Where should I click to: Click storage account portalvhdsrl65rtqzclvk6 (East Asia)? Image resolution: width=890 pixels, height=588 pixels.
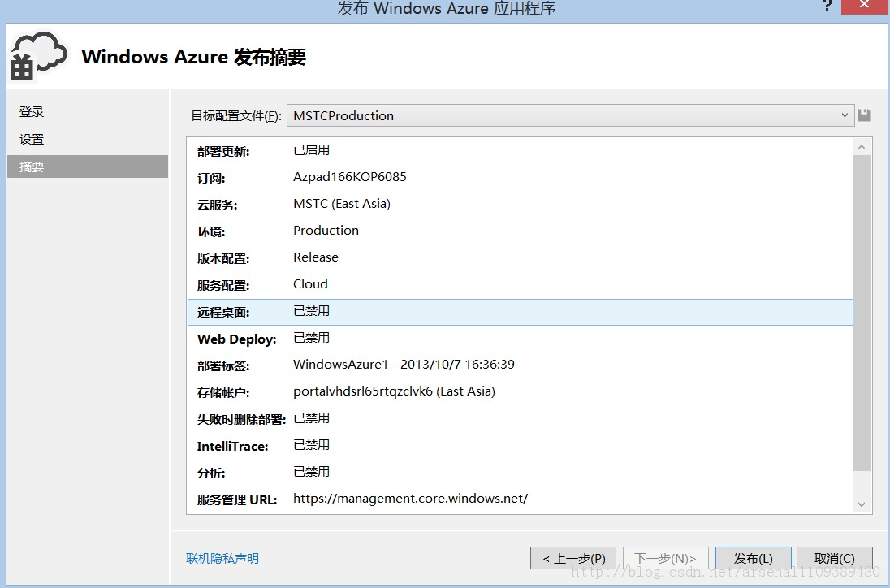click(394, 391)
